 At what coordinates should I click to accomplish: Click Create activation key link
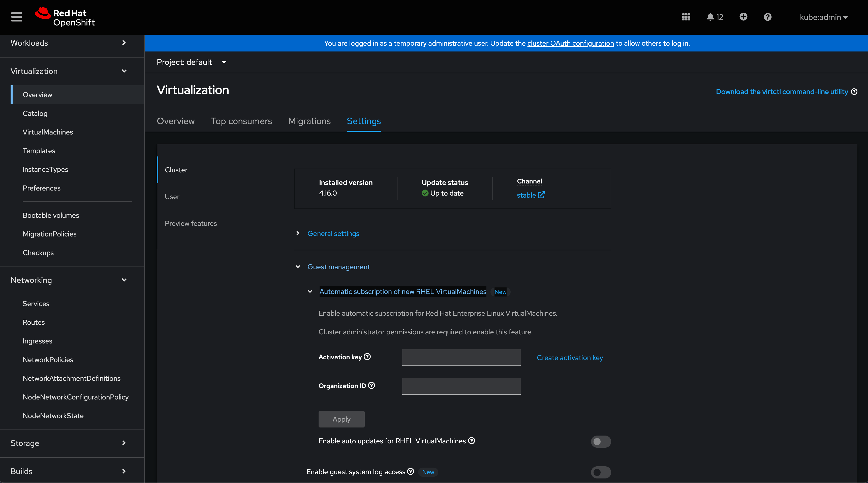pyautogui.click(x=569, y=358)
